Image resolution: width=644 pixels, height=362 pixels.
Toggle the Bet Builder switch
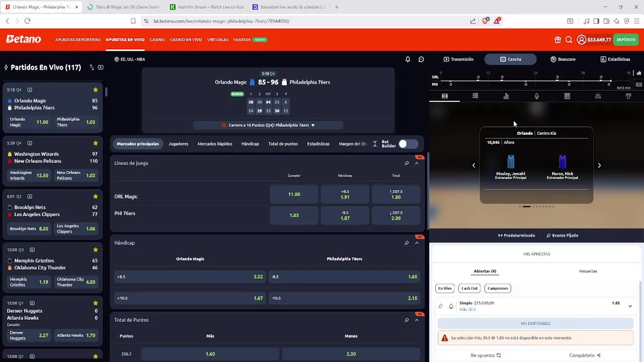pos(408,144)
